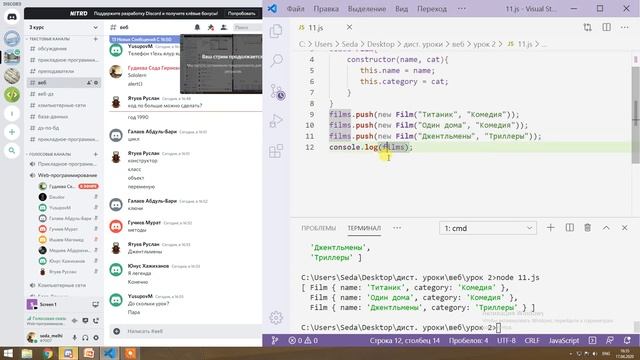This screenshot has height=360, width=640.
Task: Open Discord user settings gear
Action: pos(96,338)
